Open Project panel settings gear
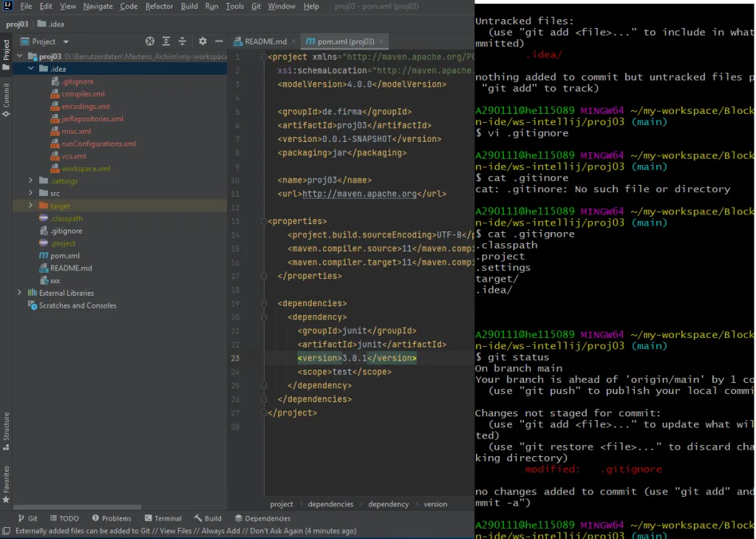756x539 pixels. (202, 41)
